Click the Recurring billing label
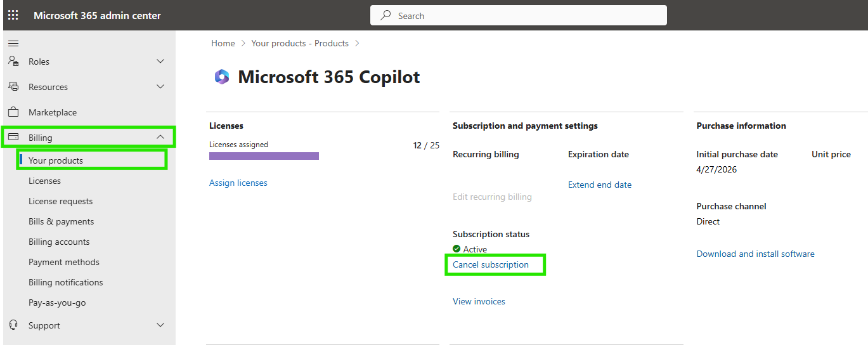Image resolution: width=868 pixels, height=345 pixels. point(486,154)
